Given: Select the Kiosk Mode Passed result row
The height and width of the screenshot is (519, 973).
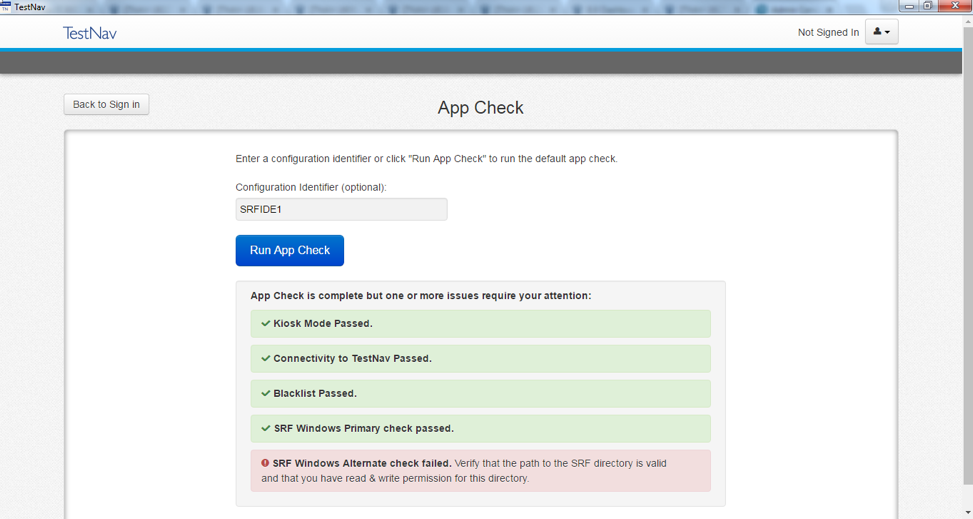Looking at the screenshot, I should tap(480, 324).
